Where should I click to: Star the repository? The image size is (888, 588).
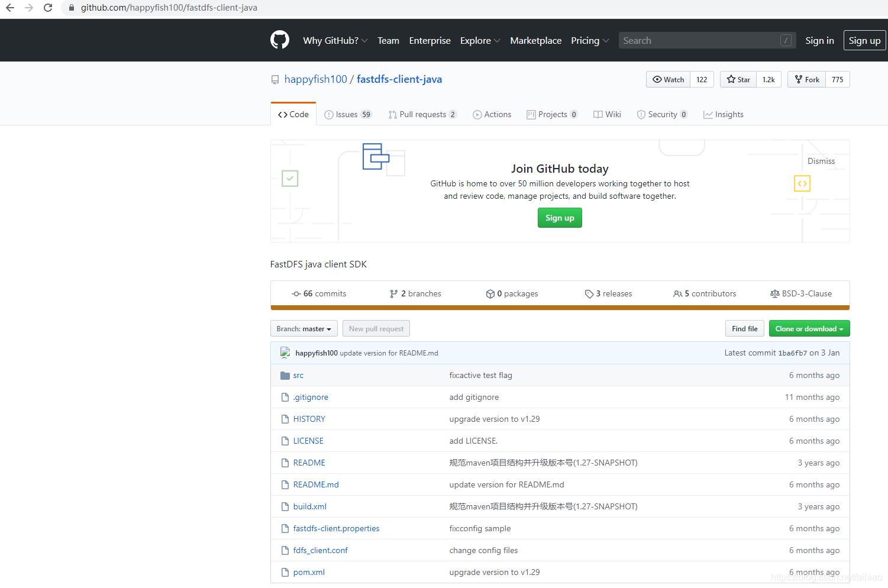click(738, 80)
